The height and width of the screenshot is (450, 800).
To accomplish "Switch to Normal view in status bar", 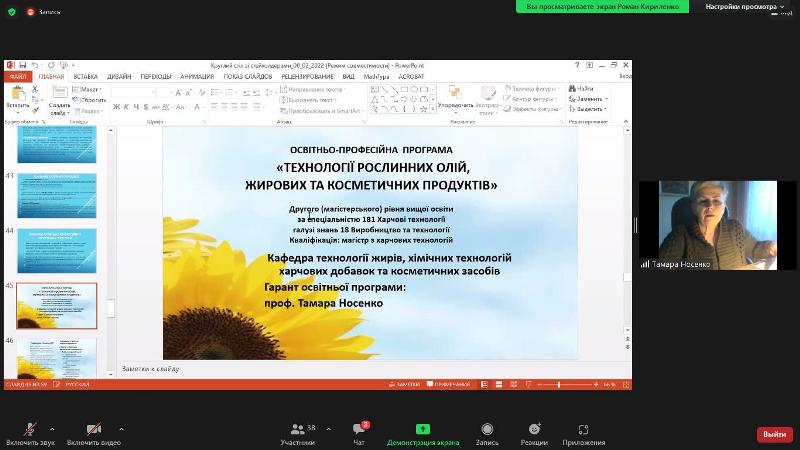I will tap(484, 384).
